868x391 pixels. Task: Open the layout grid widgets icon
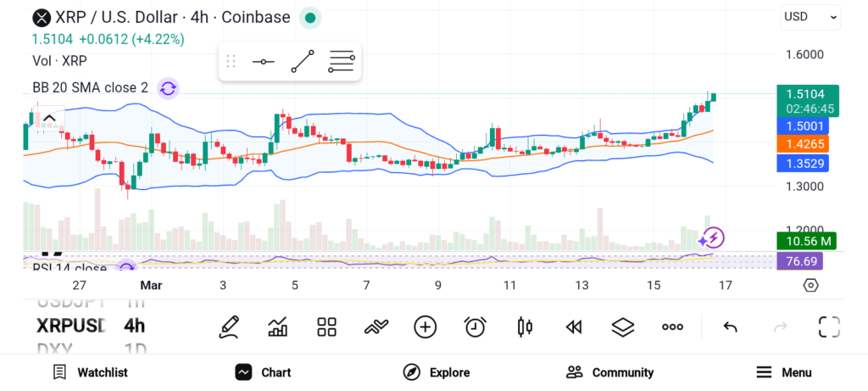[326, 327]
